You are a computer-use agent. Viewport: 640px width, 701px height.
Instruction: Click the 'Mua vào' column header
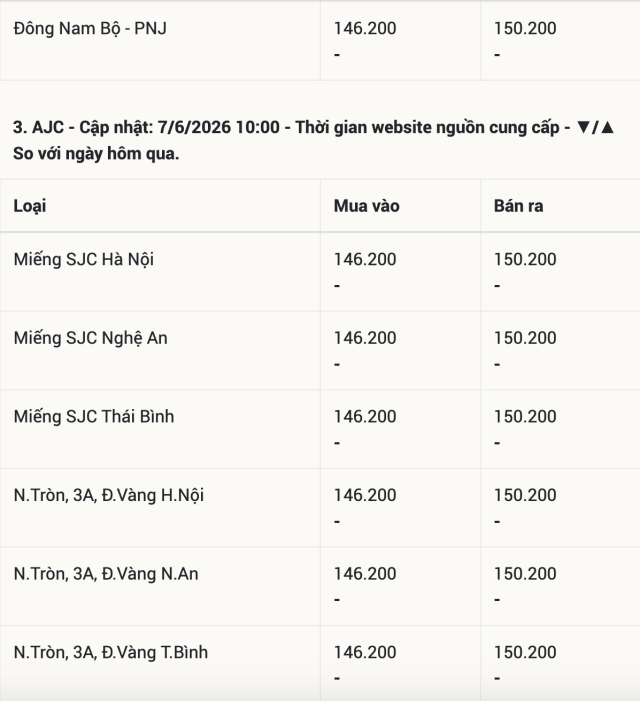click(x=366, y=206)
